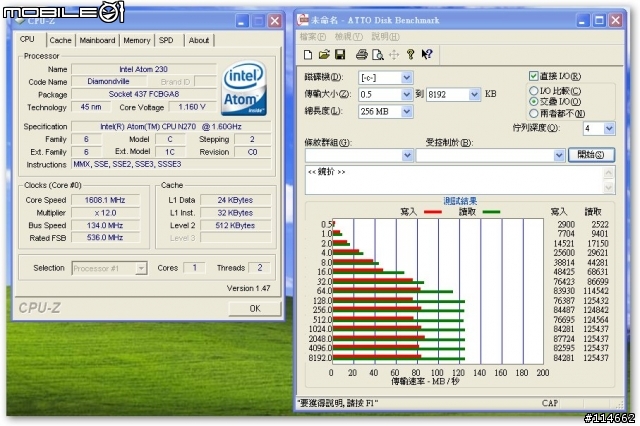Switch to the SPD tab in CPU-Z
Image resolution: width=640 pixels, height=426 pixels.
pyautogui.click(x=166, y=40)
